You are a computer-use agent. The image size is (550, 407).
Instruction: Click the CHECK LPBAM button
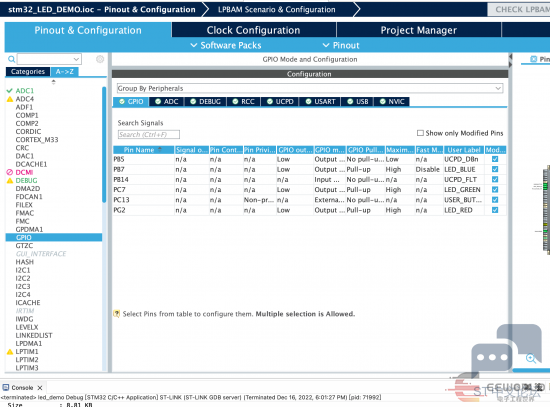pos(520,9)
